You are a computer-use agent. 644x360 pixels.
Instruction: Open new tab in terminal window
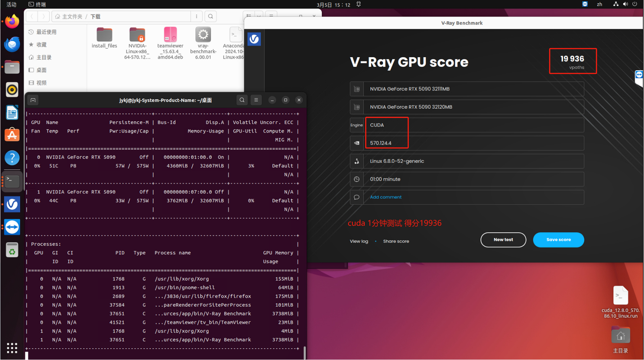pyautogui.click(x=33, y=100)
